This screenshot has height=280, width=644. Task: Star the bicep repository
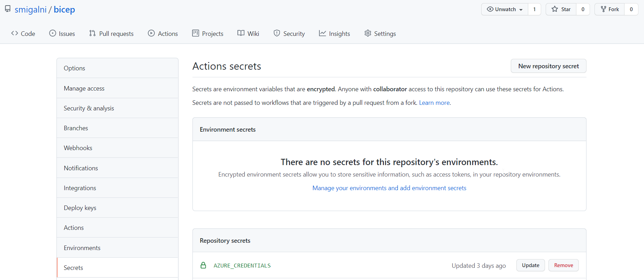click(x=561, y=9)
